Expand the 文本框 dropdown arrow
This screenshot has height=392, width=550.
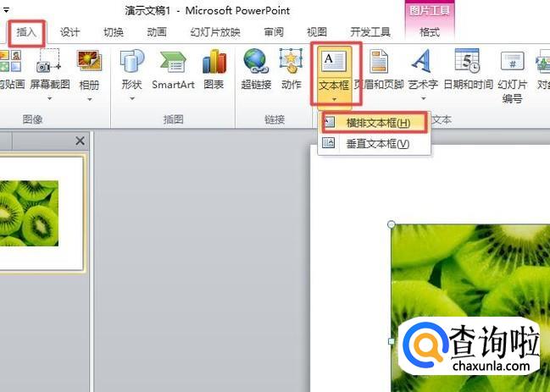(x=334, y=100)
